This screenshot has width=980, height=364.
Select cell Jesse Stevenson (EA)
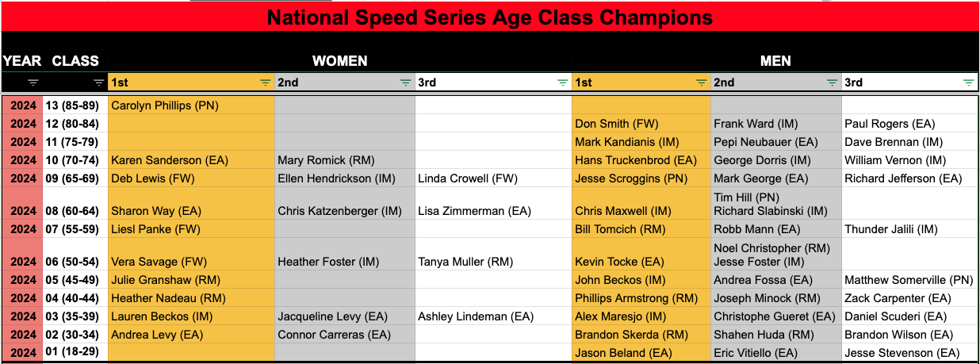909,353
